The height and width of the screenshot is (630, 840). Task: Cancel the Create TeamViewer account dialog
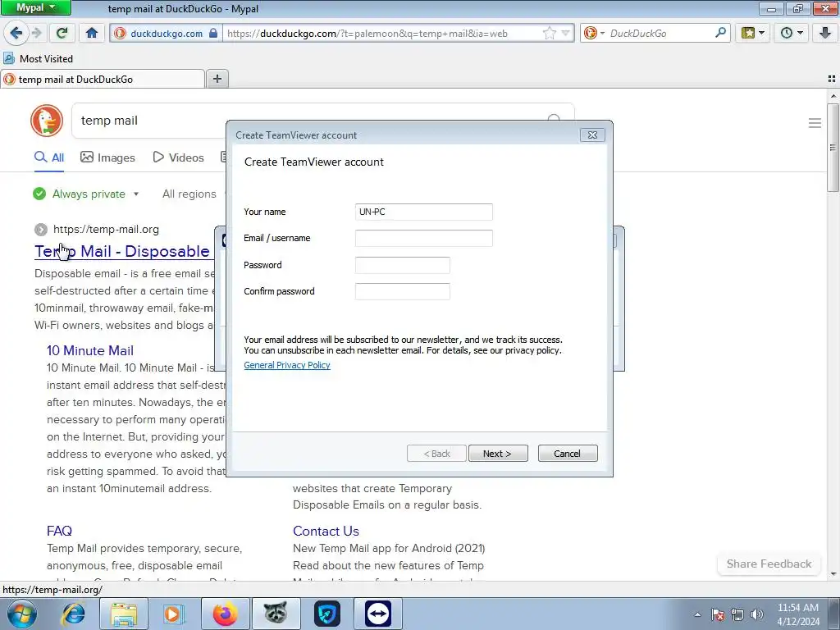click(x=568, y=453)
